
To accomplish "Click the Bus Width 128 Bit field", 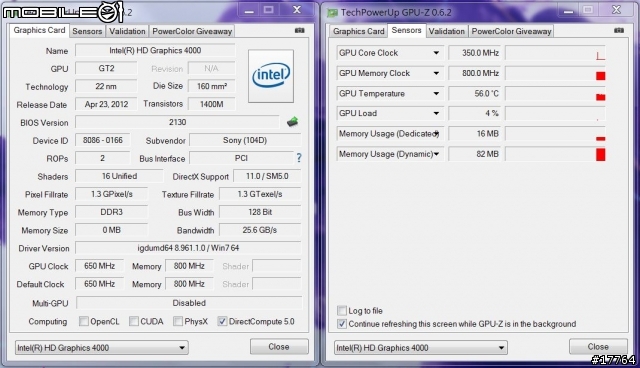I will coord(260,212).
